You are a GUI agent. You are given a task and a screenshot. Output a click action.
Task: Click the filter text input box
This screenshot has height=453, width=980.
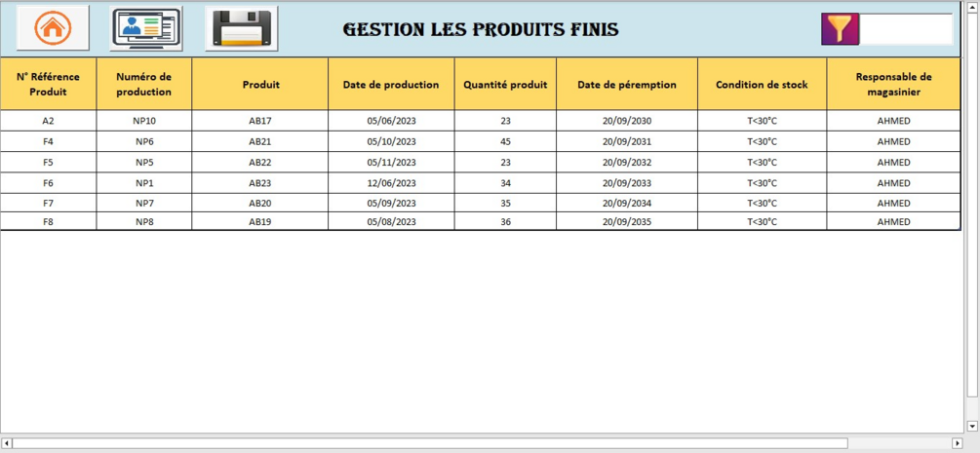point(906,29)
